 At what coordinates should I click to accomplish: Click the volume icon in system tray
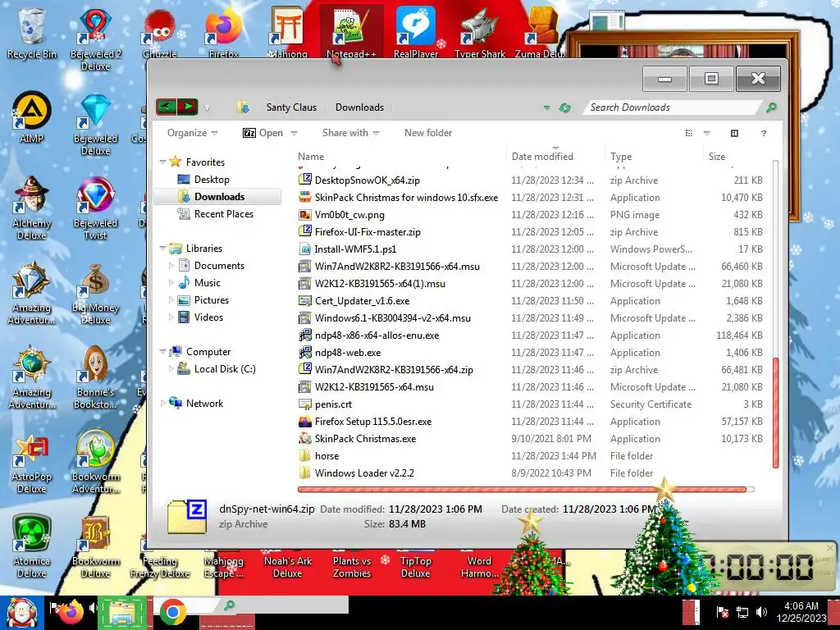[x=761, y=611]
